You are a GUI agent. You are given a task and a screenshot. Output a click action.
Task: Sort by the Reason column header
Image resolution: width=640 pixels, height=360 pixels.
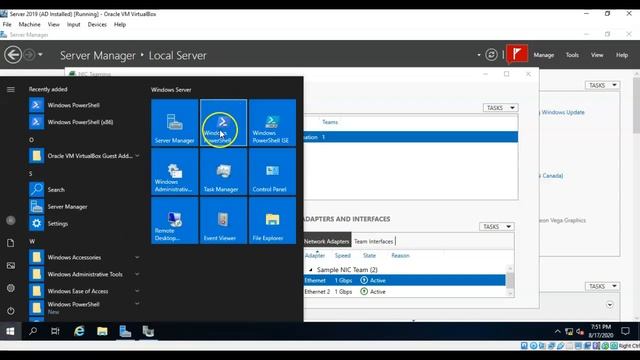coord(400,256)
